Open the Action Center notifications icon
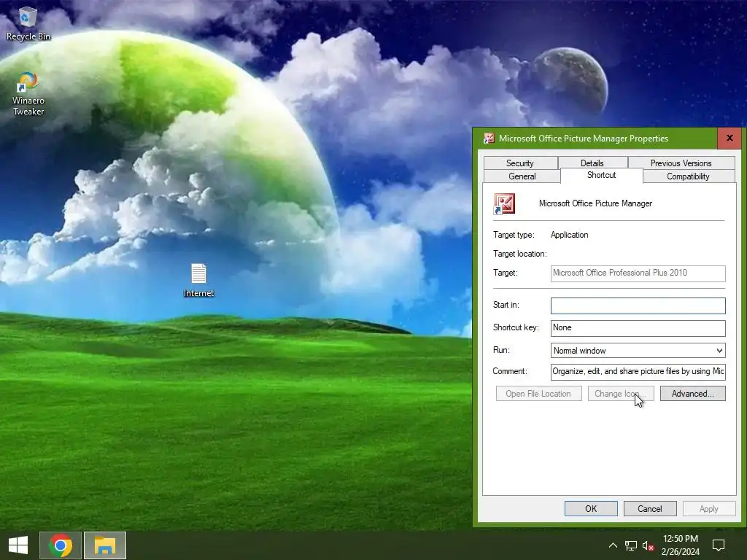This screenshot has height=560, width=747. point(719,545)
